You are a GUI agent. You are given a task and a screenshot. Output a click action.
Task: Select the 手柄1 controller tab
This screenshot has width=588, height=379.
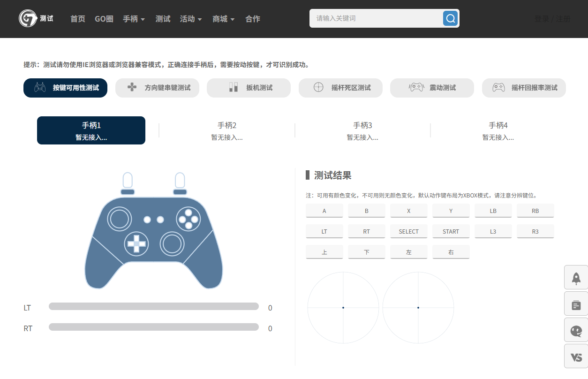[x=91, y=130]
